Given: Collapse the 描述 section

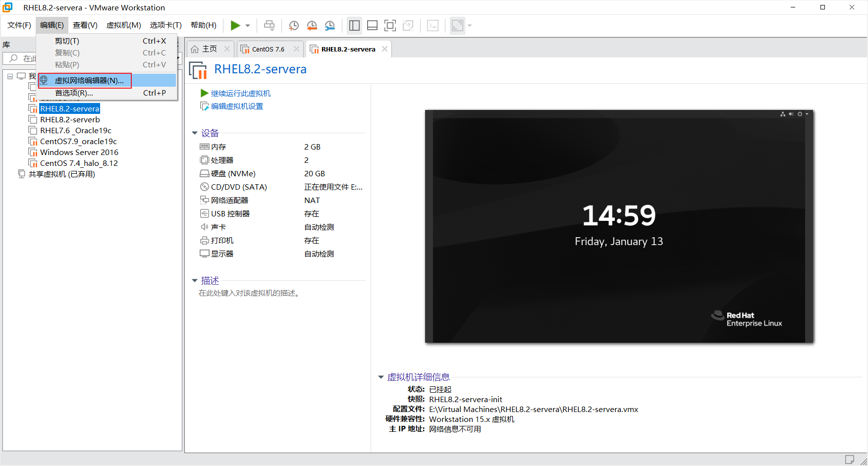Looking at the screenshot, I should [195, 280].
